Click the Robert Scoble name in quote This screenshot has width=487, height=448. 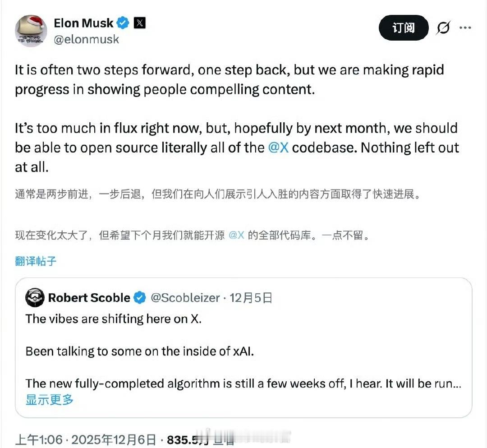(89, 298)
